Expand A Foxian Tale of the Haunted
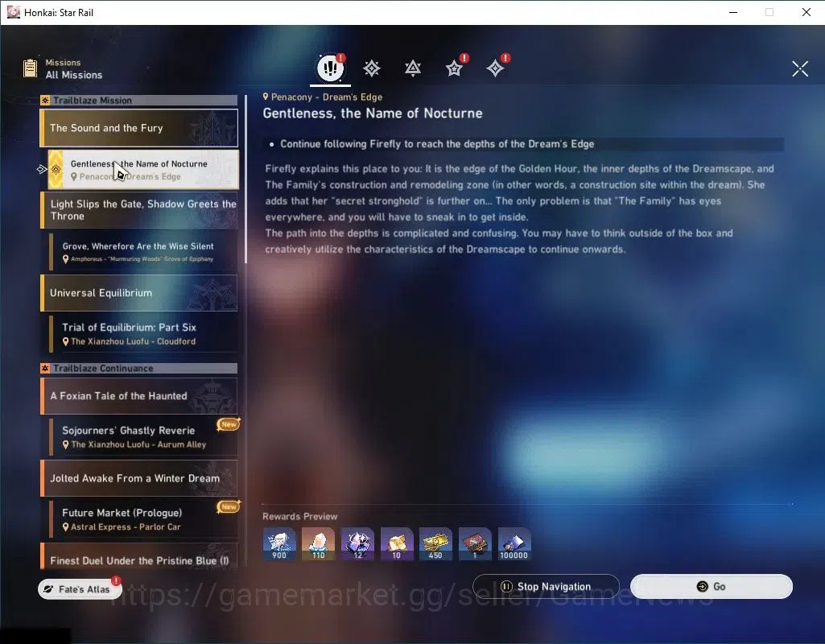The width and height of the screenshot is (825, 644). click(x=139, y=396)
